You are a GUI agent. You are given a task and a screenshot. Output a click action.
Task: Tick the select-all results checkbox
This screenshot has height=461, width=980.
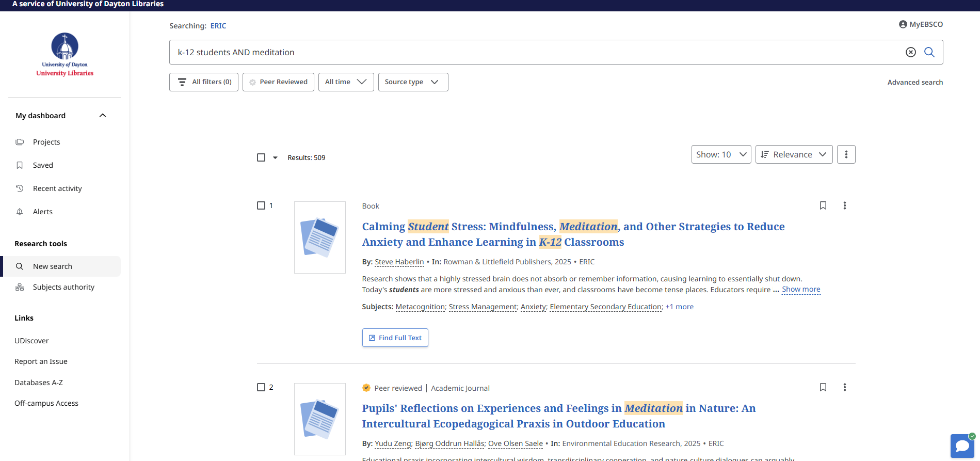click(x=261, y=157)
